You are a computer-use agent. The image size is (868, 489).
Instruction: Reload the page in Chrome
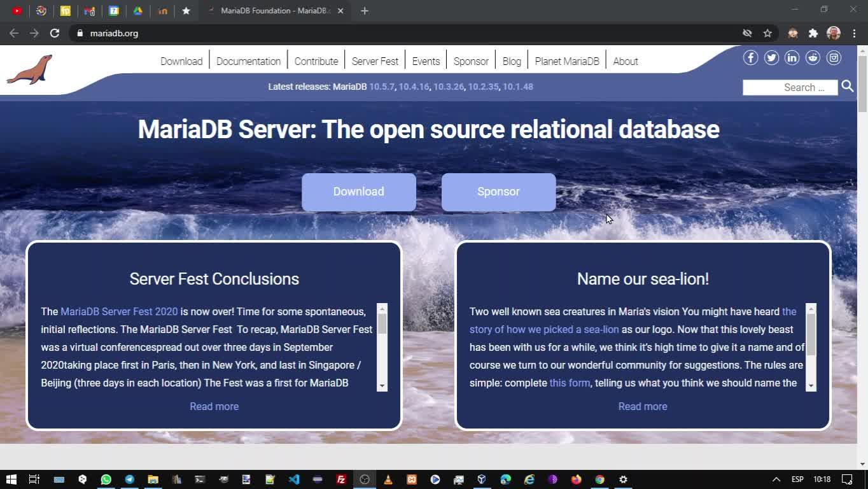pos(55,33)
